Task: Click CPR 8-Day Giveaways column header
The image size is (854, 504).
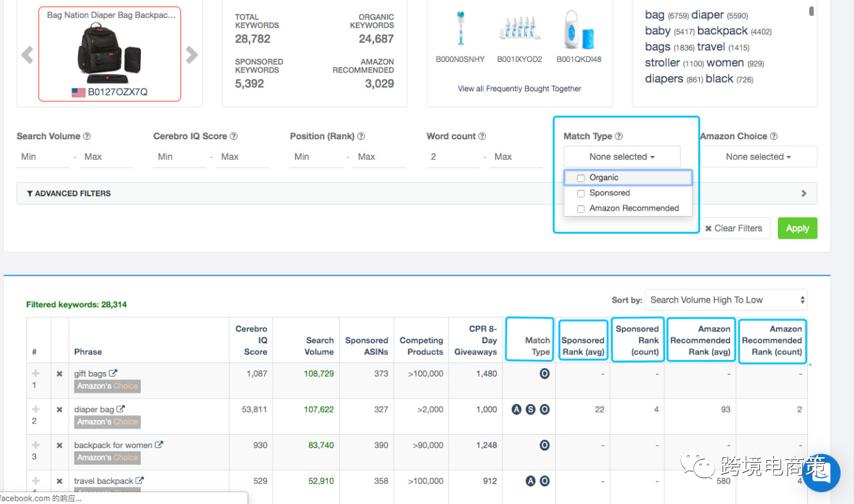Action: coord(475,340)
